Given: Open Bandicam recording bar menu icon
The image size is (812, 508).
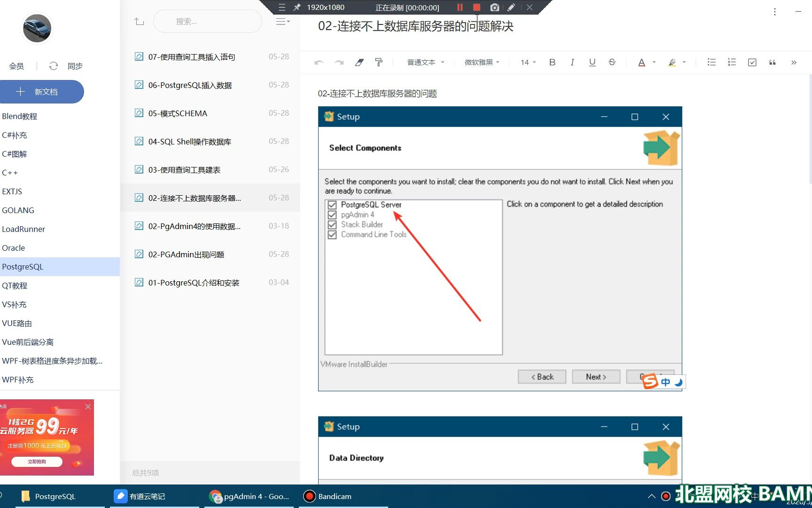Looking at the screenshot, I should click(x=281, y=7).
